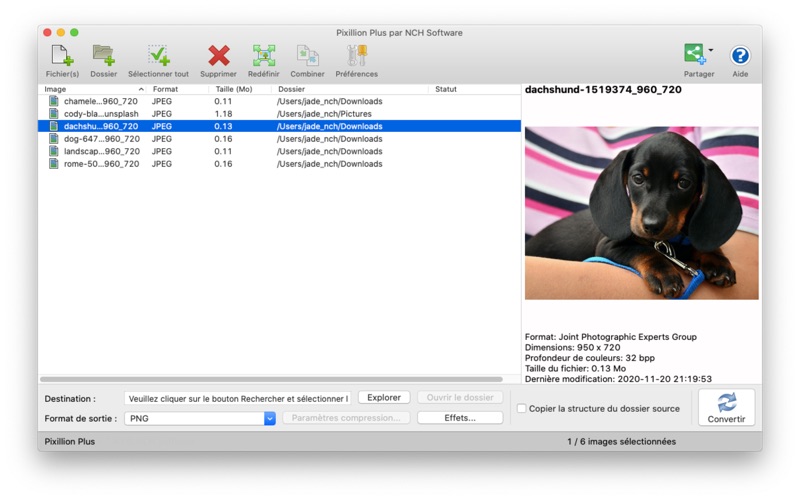Click size value 1.18 in the list
The width and height of the screenshot is (800, 500).
[x=223, y=114]
